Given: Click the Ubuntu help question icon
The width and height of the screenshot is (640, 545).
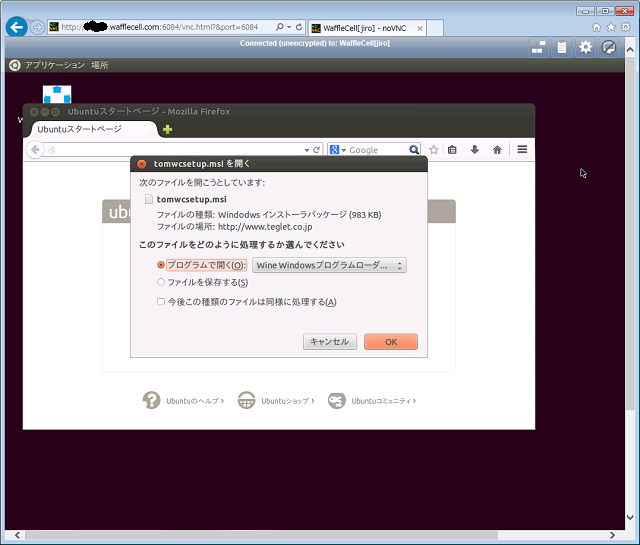Looking at the screenshot, I should [151, 400].
